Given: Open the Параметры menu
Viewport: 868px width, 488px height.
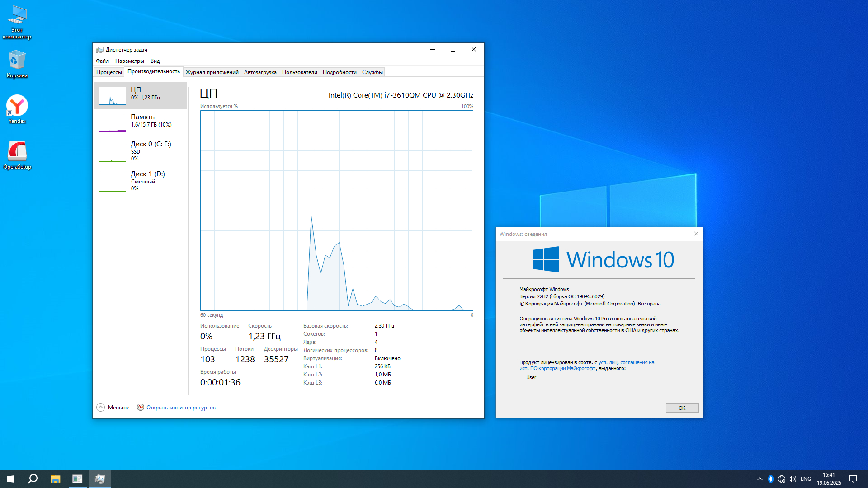Looking at the screenshot, I should pyautogui.click(x=129, y=61).
